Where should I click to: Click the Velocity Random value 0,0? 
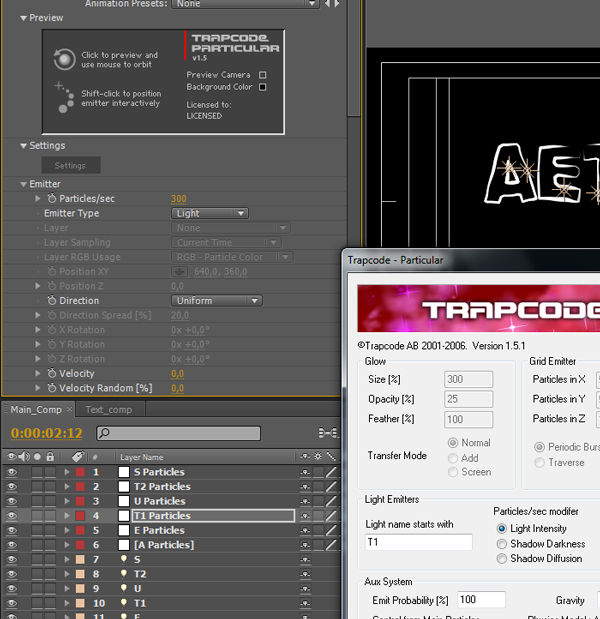tap(178, 388)
